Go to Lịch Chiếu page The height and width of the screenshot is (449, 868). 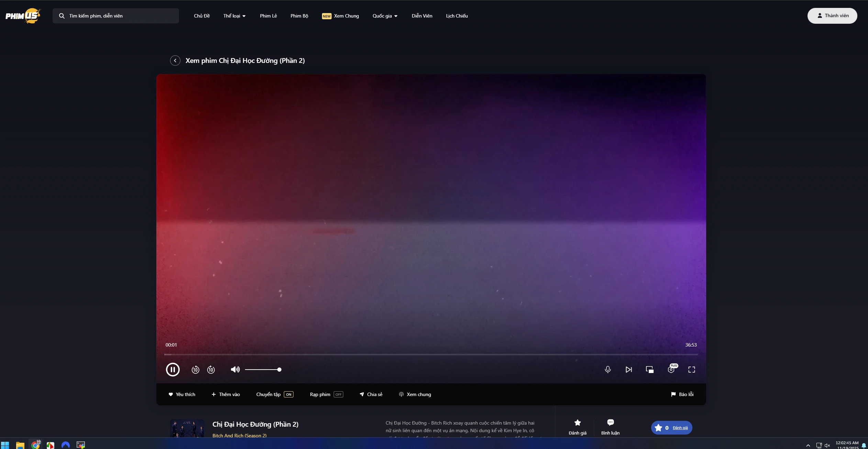(457, 16)
